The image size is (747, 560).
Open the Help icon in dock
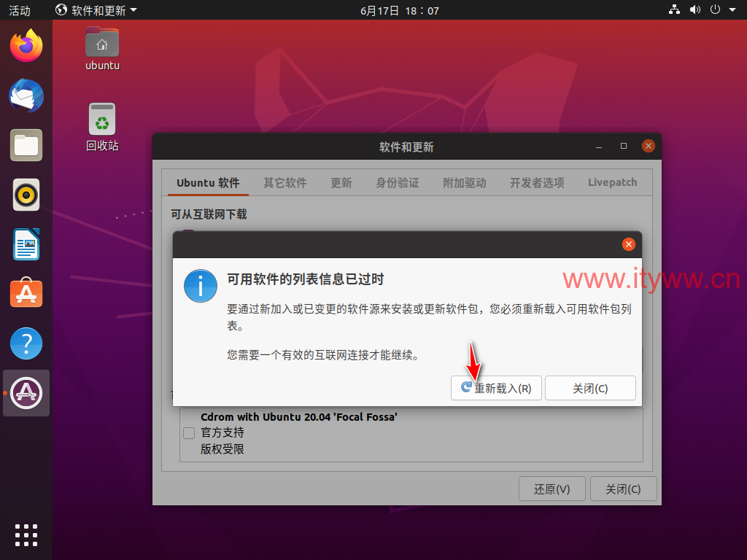[x=26, y=343]
